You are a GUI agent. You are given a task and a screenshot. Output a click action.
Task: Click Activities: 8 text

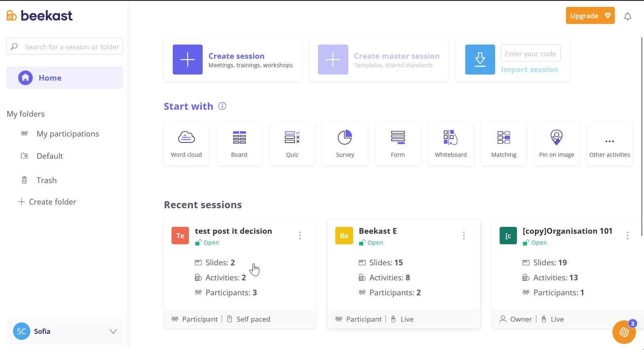click(390, 277)
